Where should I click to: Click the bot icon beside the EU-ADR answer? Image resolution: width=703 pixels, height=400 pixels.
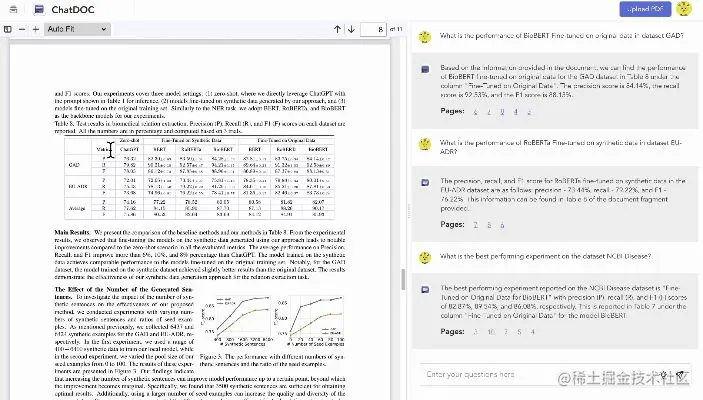click(425, 182)
